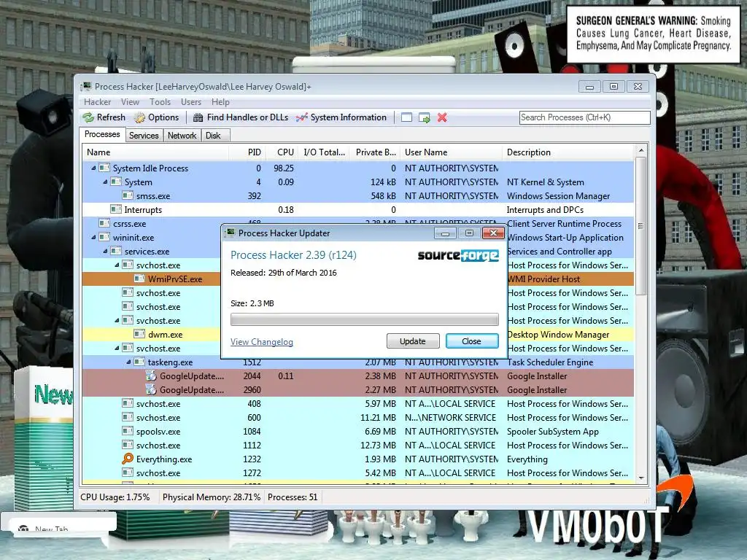
Task: Click the update download progress bar
Action: click(x=365, y=319)
